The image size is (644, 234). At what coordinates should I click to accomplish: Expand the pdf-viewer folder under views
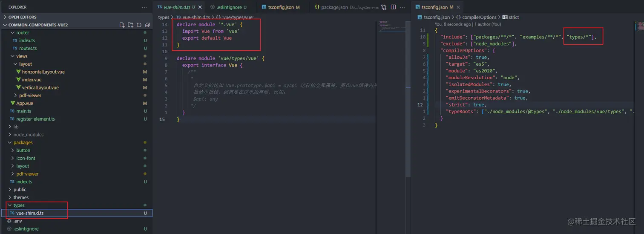point(30,95)
